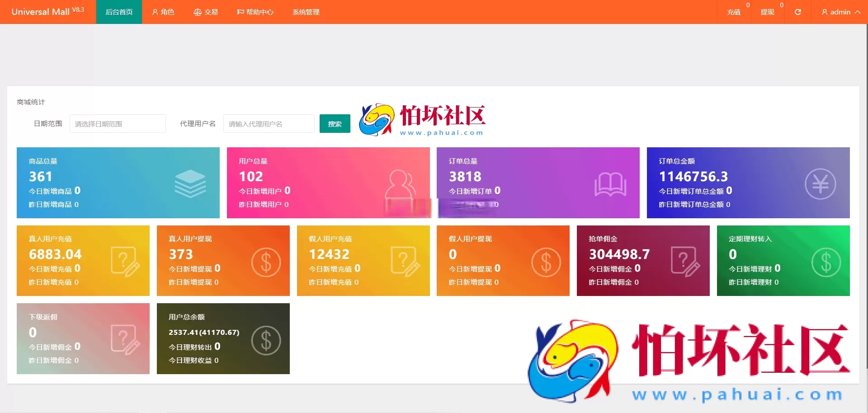
Task: Open 充值 from the top bar
Action: 733,12
